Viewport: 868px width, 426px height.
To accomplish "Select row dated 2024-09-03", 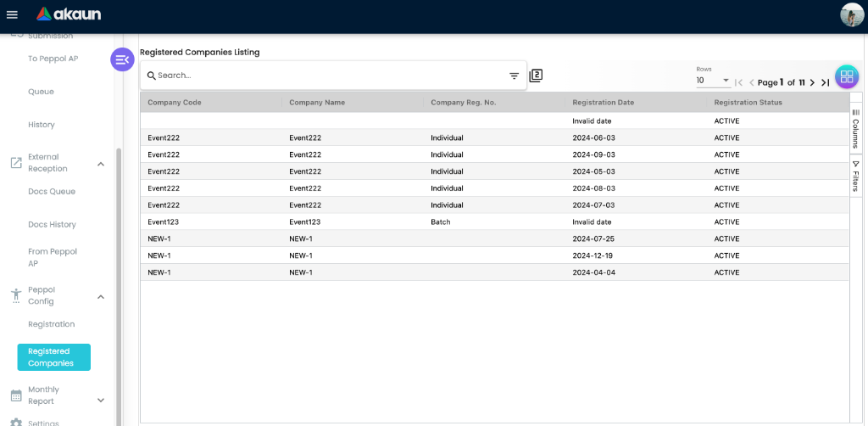I will [x=494, y=154].
